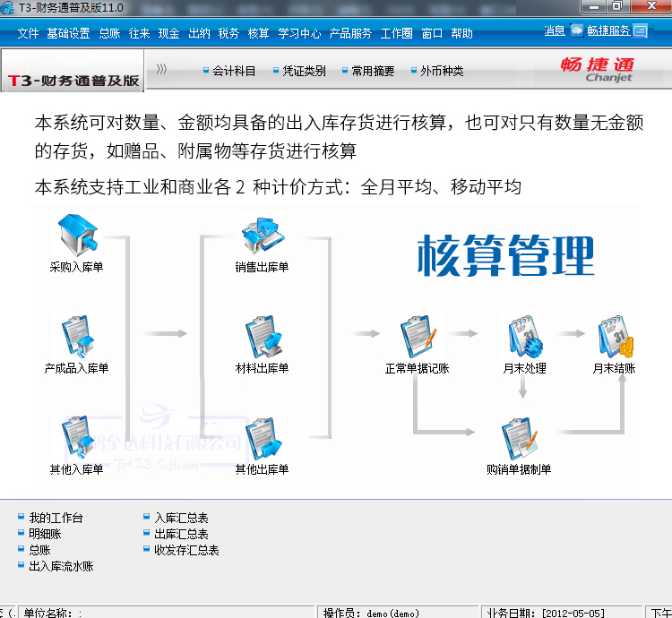Click 操作员 demo status bar entry

397,613
